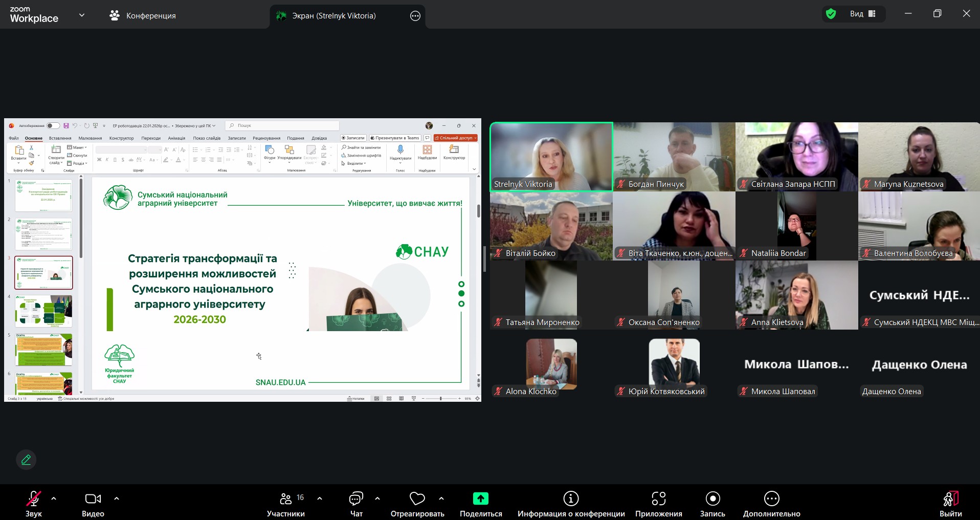Select the Экран (Strelnyk Viktoria) tab
Screen dimensions: 980x520
pyautogui.click(x=333, y=16)
